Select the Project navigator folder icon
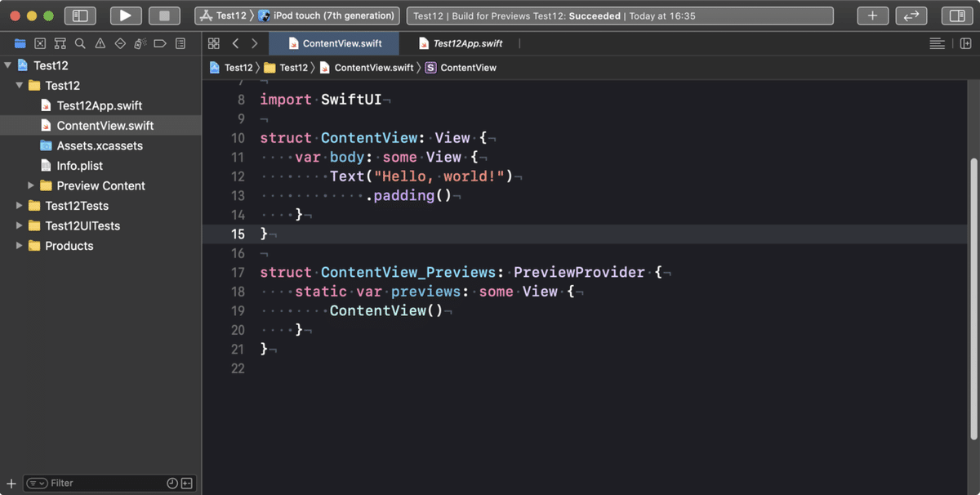The image size is (980, 495). coord(20,43)
